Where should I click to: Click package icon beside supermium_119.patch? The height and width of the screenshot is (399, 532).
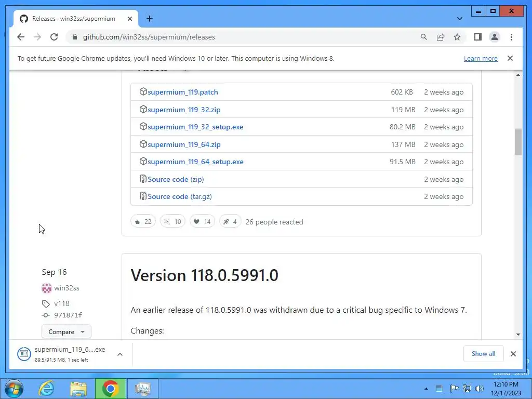(x=143, y=91)
